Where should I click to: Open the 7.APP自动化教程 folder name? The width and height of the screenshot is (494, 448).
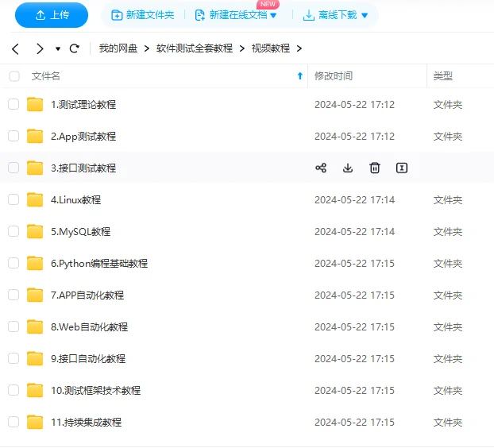[x=87, y=295]
